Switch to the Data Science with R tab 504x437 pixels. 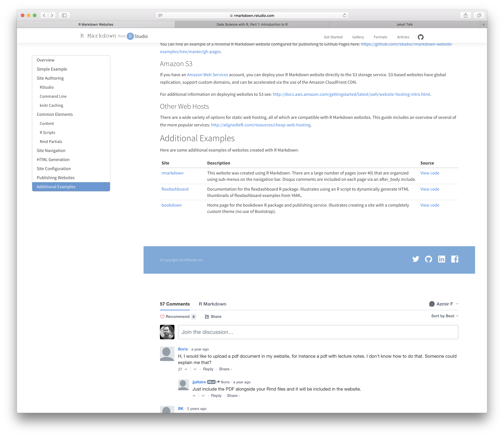pyautogui.click(x=252, y=24)
